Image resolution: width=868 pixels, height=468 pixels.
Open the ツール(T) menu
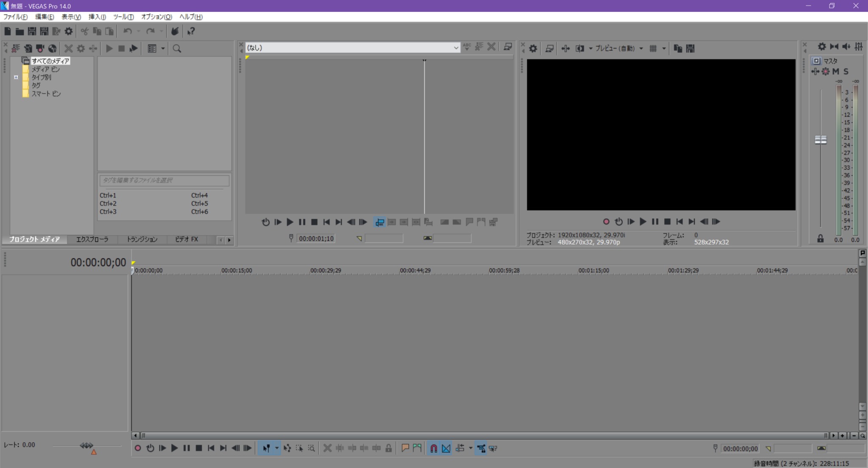click(123, 17)
